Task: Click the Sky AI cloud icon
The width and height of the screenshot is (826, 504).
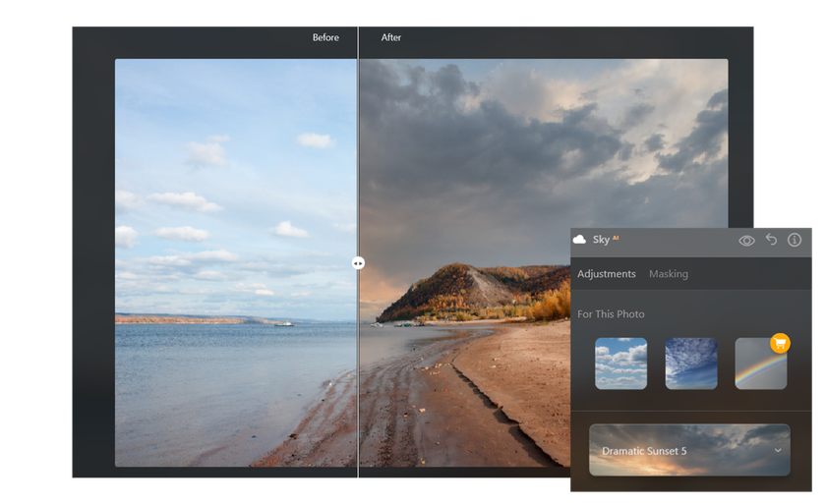Action: [x=579, y=240]
